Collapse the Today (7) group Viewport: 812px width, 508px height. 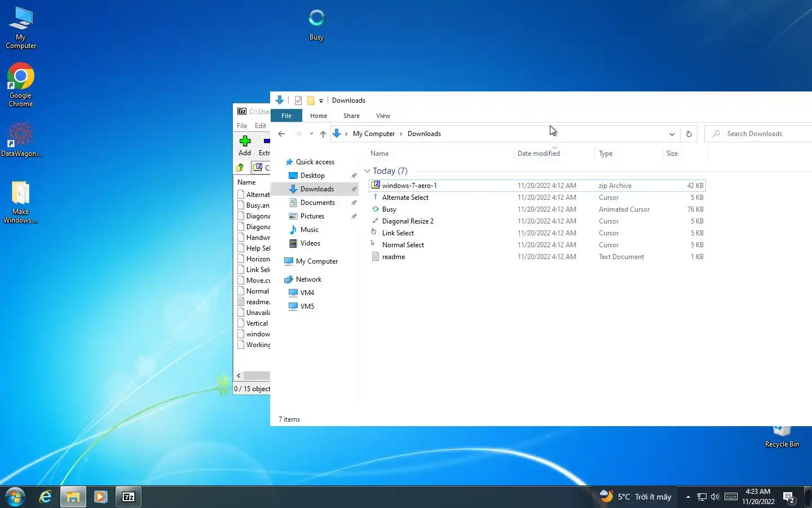(367, 170)
